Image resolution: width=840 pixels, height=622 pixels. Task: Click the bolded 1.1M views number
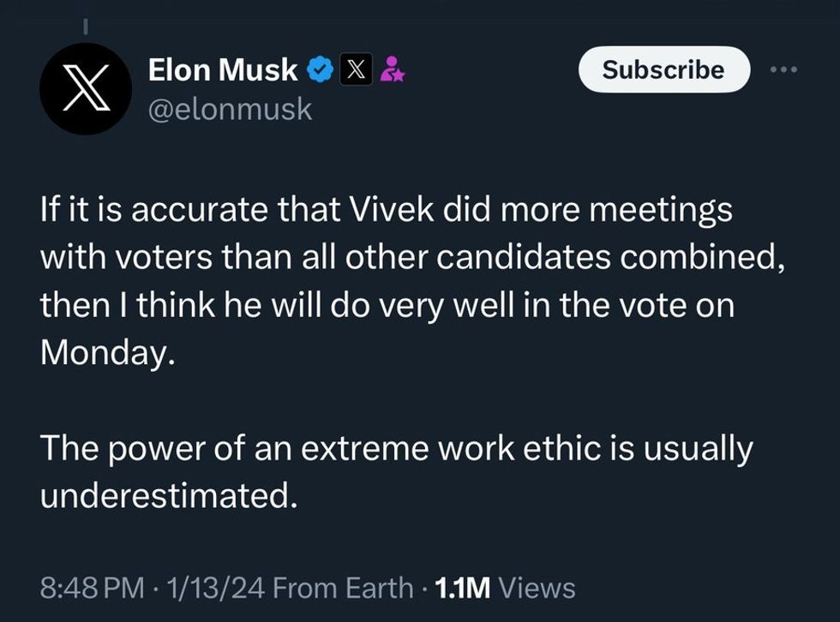click(x=463, y=588)
